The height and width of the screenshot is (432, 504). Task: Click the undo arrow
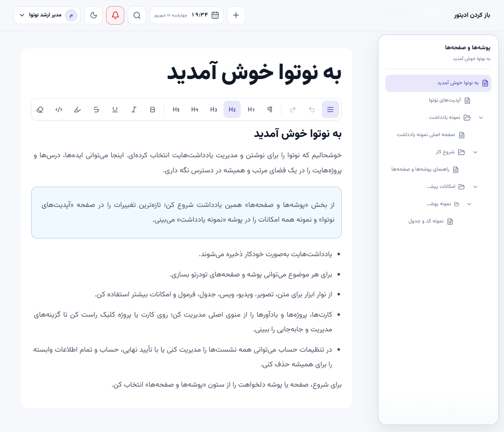pyautogui.click(x=312, y=109)
